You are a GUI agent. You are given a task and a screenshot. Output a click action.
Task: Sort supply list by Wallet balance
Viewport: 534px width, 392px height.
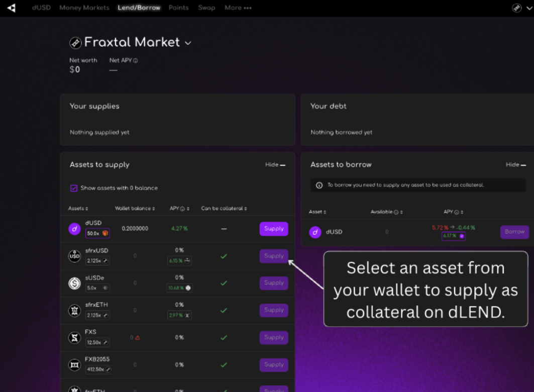click(135, 209)
